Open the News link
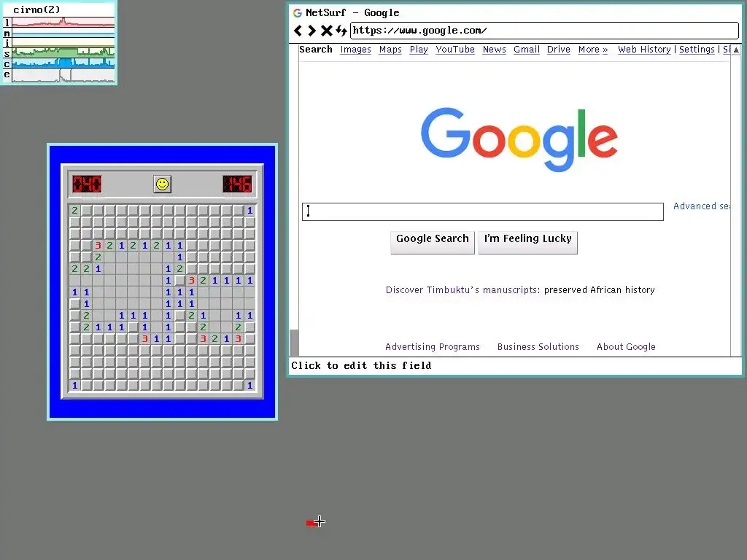The height and width of the screenshot is (560, 747). tap(494, 50)
